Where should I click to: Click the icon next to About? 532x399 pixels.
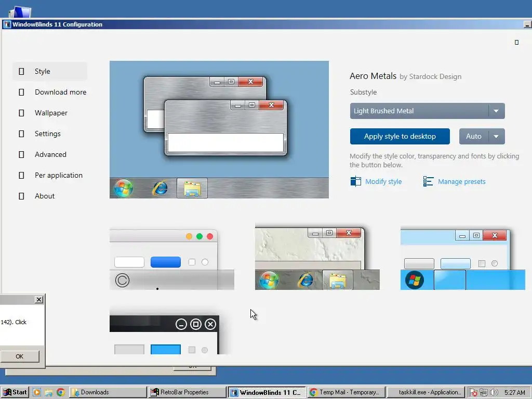point(21,196)
